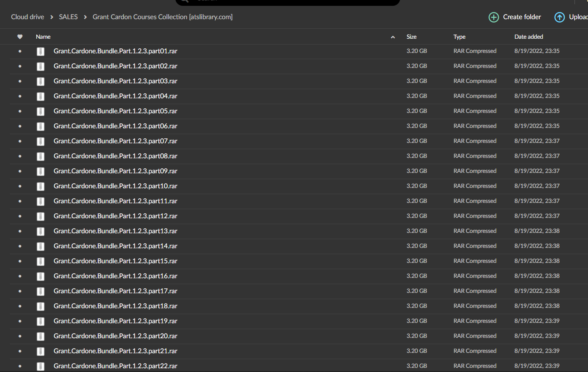This screenshot has width=588, height=372.
Task: Click the file icon beside part17.rar
Action: click(40, 291)
